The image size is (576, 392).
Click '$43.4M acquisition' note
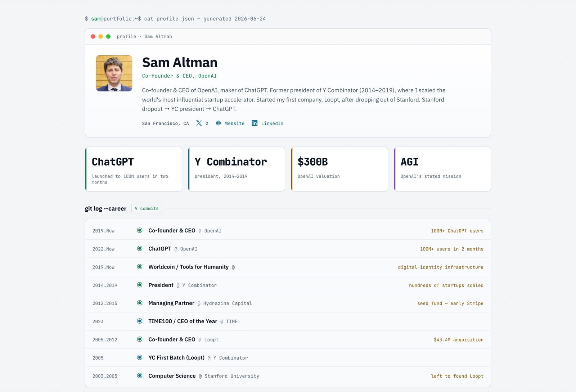click(x=459, y=340)
